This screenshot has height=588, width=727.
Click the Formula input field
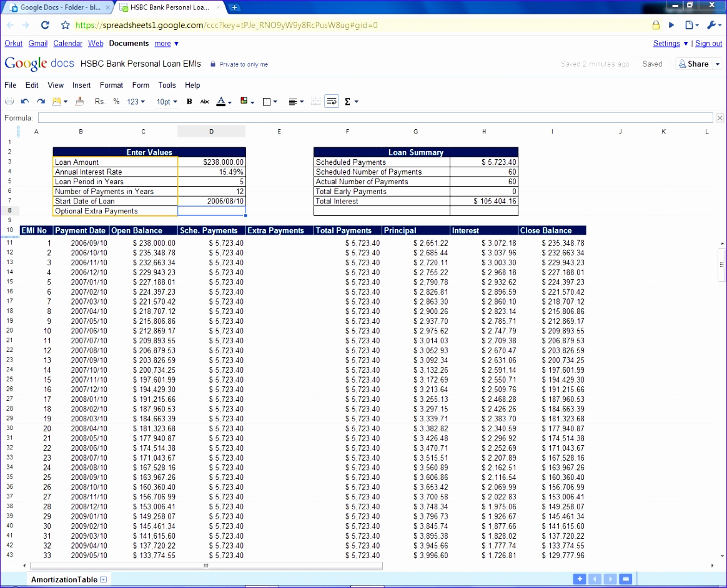pos(375,118)
